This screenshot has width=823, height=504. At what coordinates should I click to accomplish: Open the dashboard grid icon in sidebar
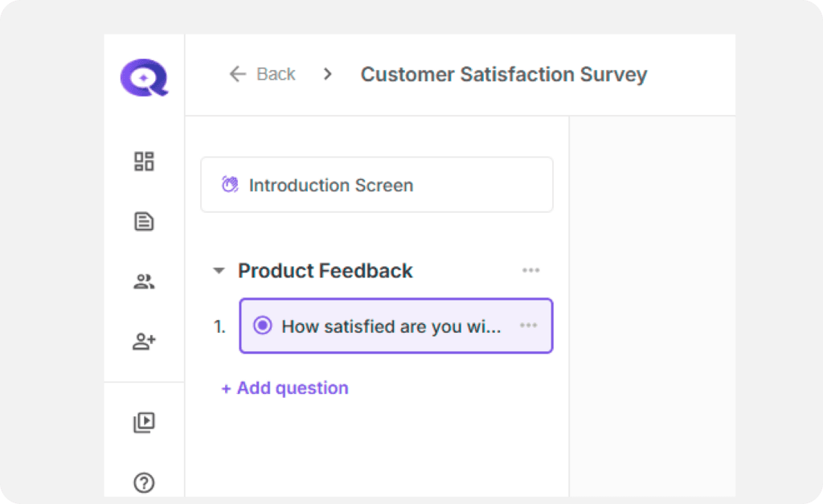[144, 162]
